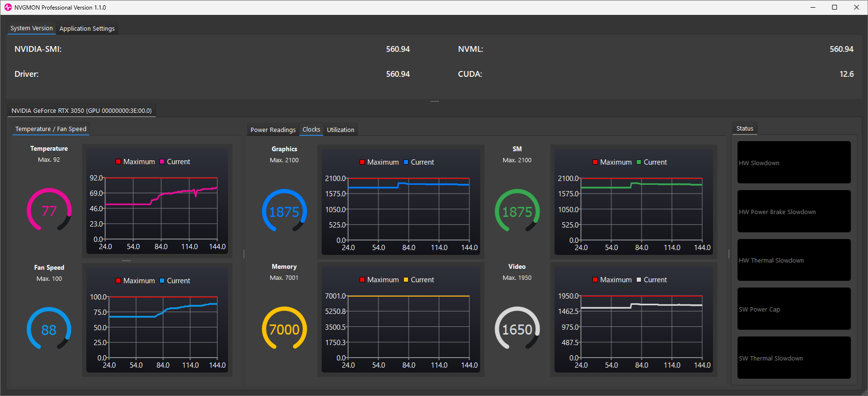Maximize the NVGMON window
The image size is (868, 396).
click(834, 7)
